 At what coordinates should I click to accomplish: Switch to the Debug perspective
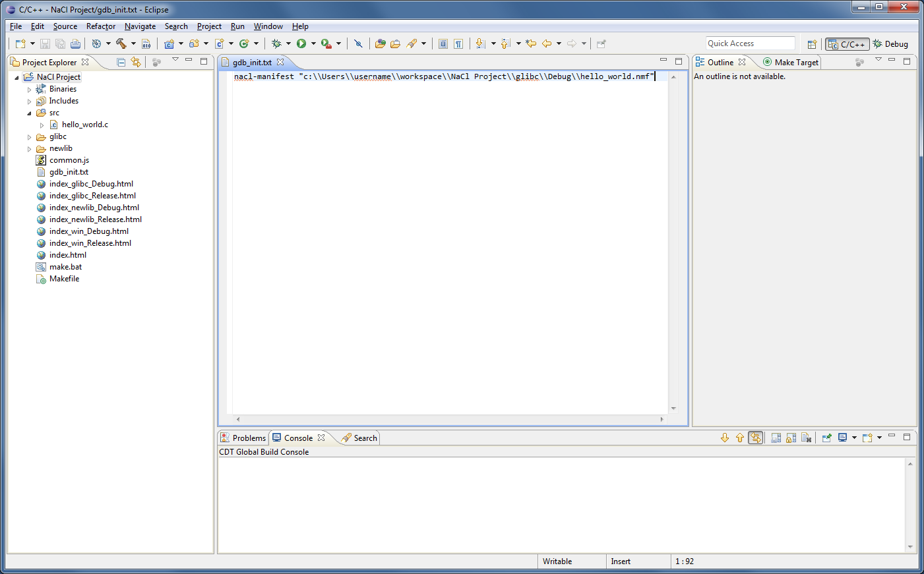click(890, 44)
